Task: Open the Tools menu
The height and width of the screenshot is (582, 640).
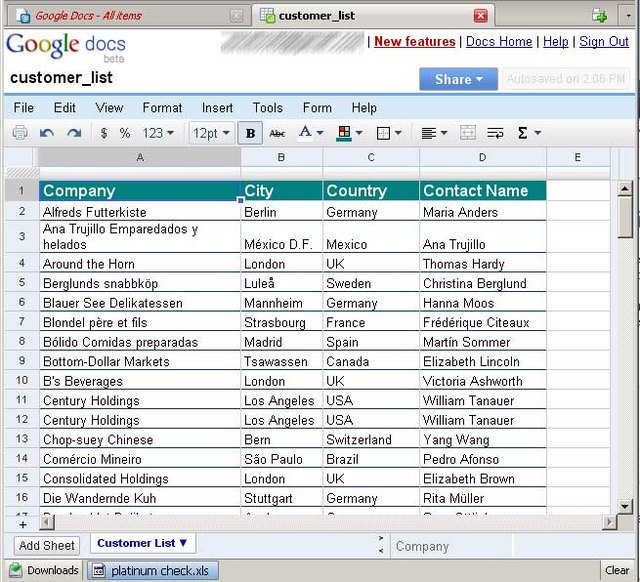Action: [x=268, y=108]
